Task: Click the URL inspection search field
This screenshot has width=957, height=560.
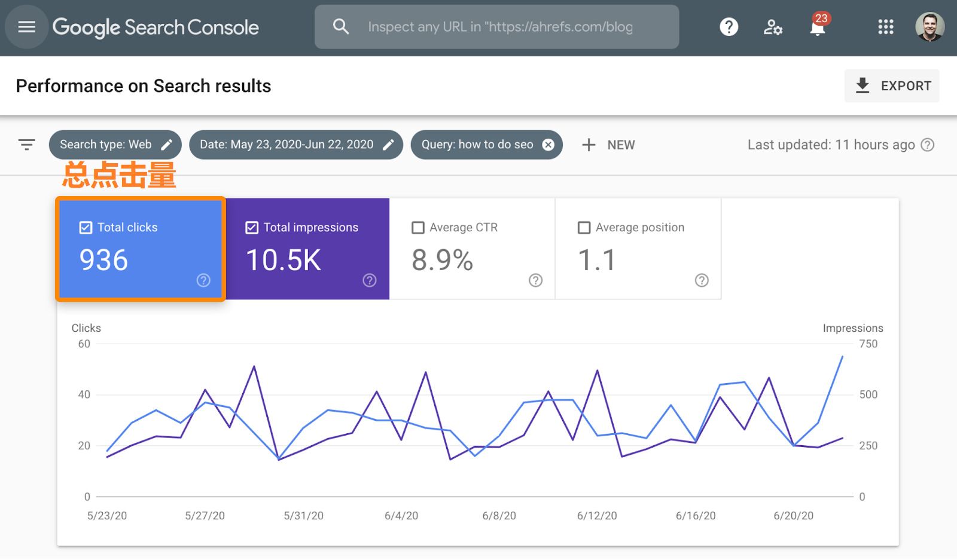Action: pyautogui.click(x=496, y=26)
